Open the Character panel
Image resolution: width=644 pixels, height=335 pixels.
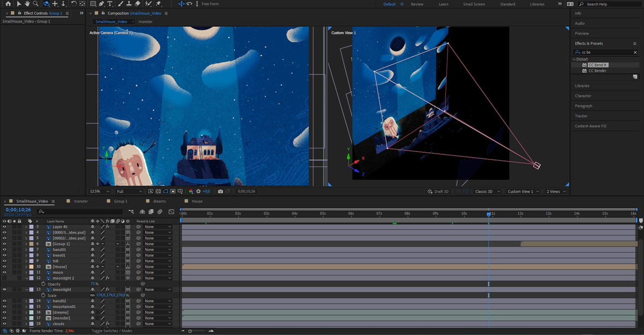pos(583,96)
